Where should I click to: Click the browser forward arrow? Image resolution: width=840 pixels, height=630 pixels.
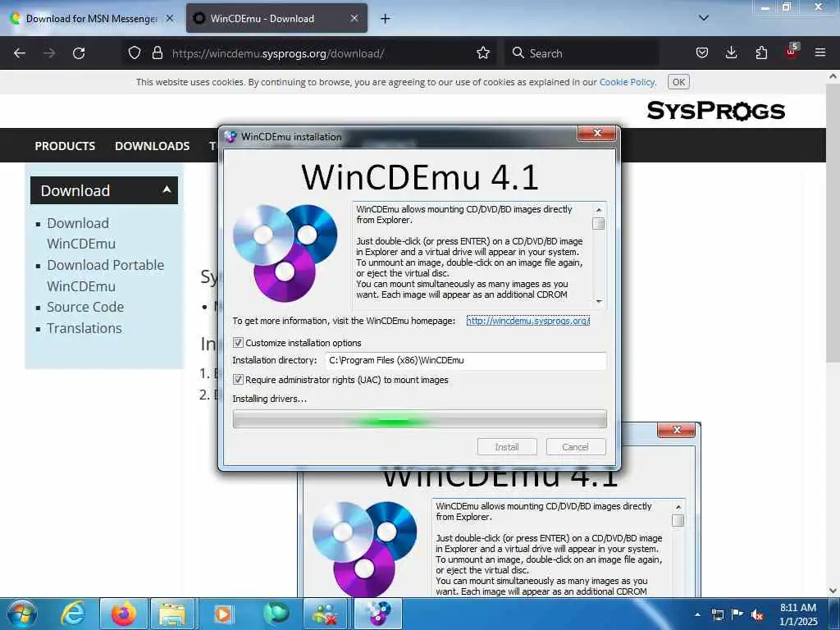pyautogui.click(x=49, y=53)
